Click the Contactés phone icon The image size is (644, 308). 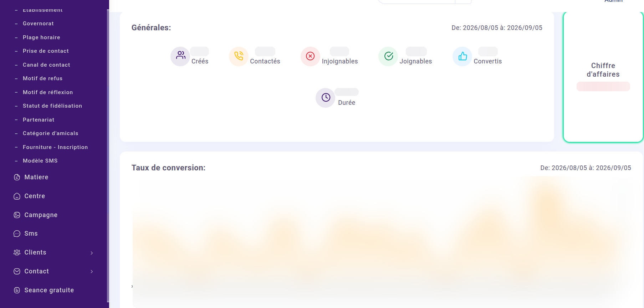coord(239,56)
